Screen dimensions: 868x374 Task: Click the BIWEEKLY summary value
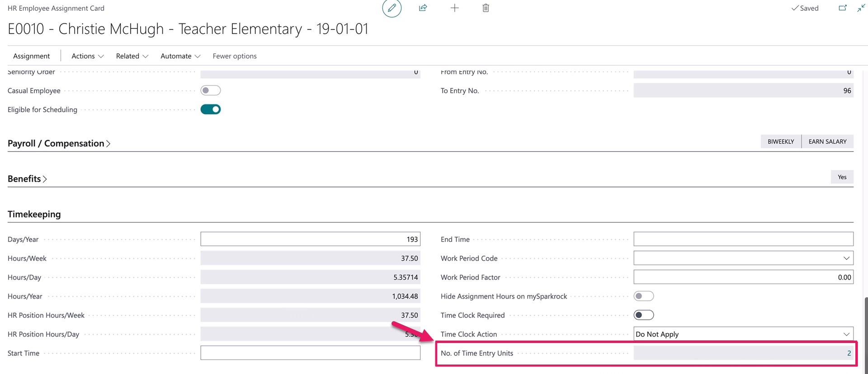(781, 141)
